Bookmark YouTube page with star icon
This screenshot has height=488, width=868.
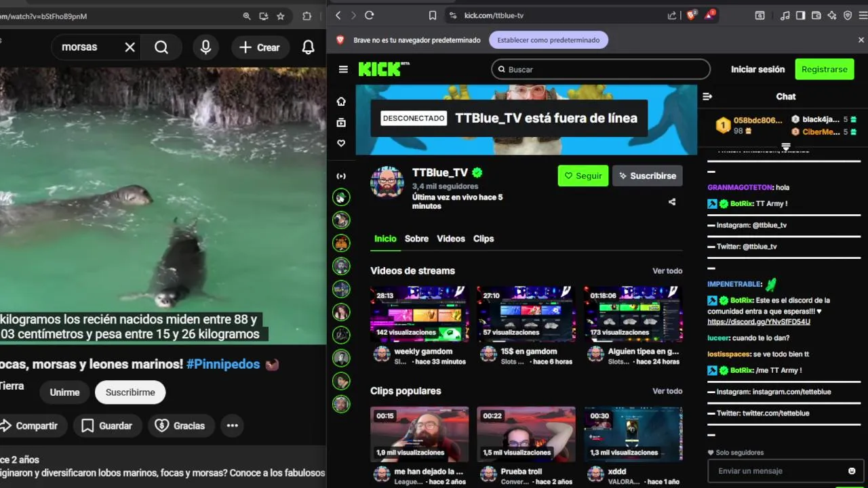coord(281,16)
